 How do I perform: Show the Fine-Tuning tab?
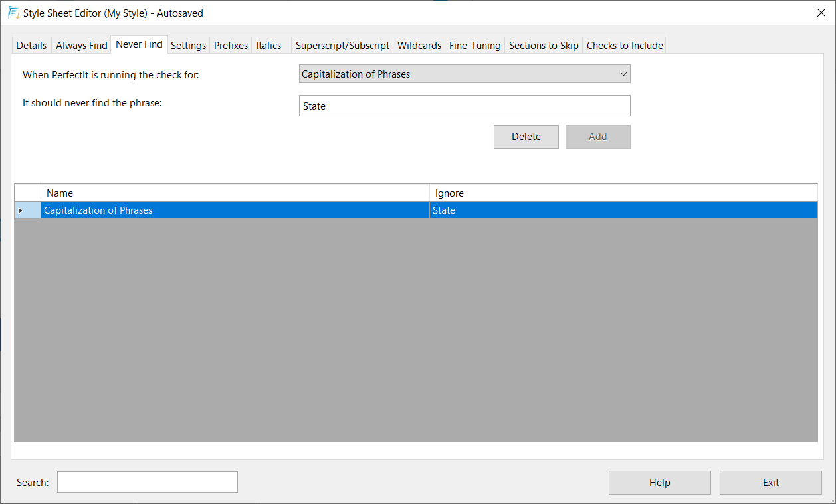475,46
